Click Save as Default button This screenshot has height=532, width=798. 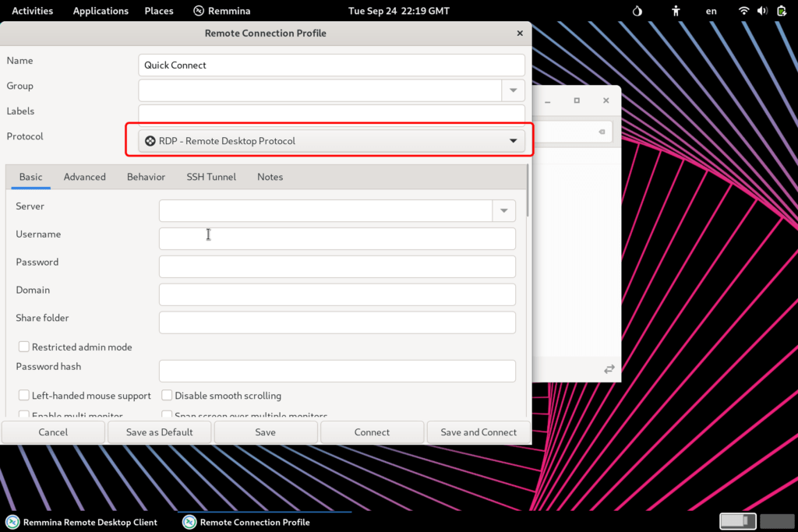159,432
